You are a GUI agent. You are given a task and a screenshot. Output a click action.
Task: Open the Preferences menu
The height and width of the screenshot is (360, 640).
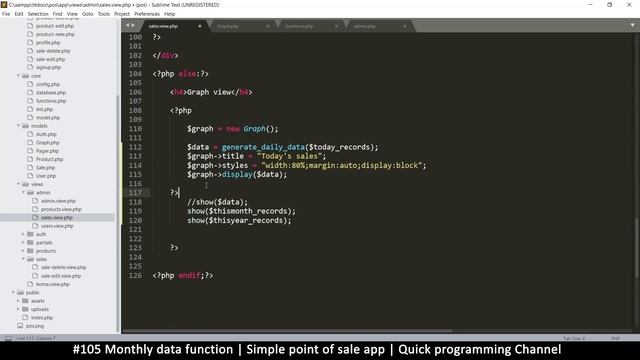pyautogui.click(x=147, y=14)
